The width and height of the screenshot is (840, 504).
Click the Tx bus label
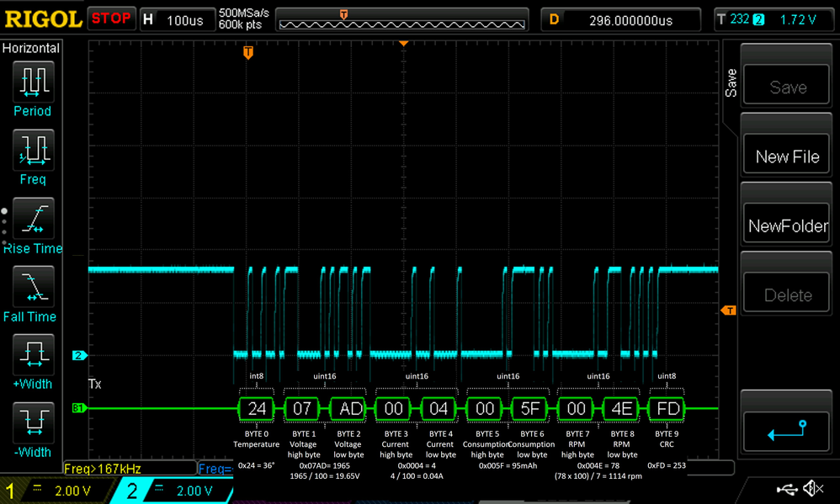(x=95, y=384)
